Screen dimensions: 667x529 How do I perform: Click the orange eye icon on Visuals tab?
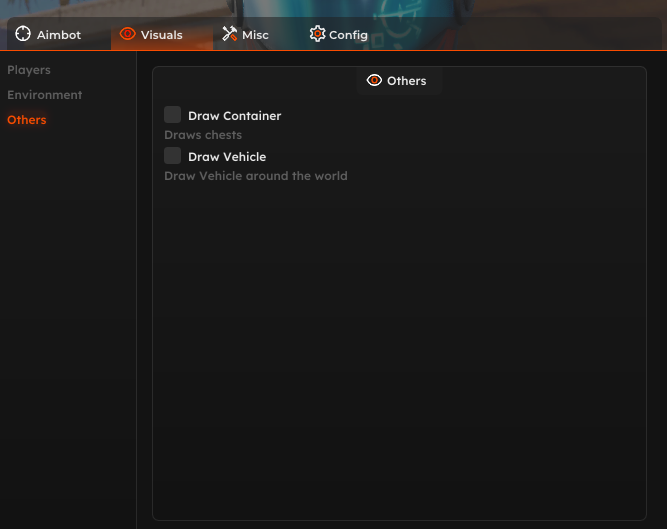127,34
